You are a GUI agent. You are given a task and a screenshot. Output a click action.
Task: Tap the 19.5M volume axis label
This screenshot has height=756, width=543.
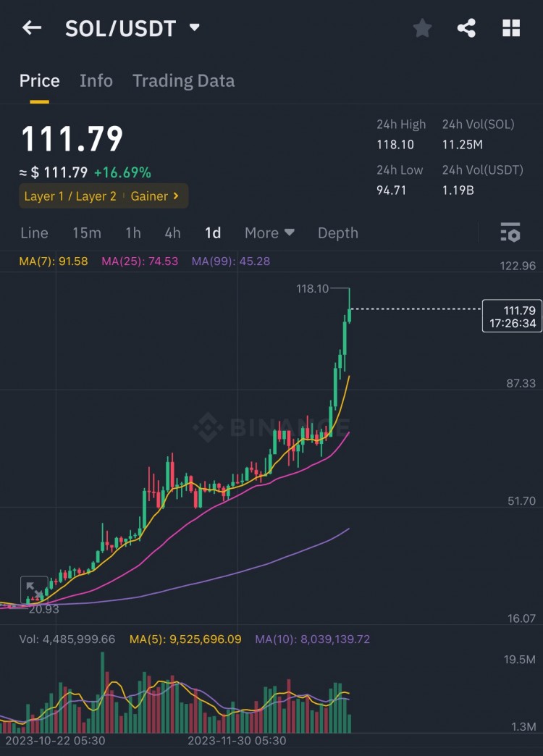[x=519, y=659]
